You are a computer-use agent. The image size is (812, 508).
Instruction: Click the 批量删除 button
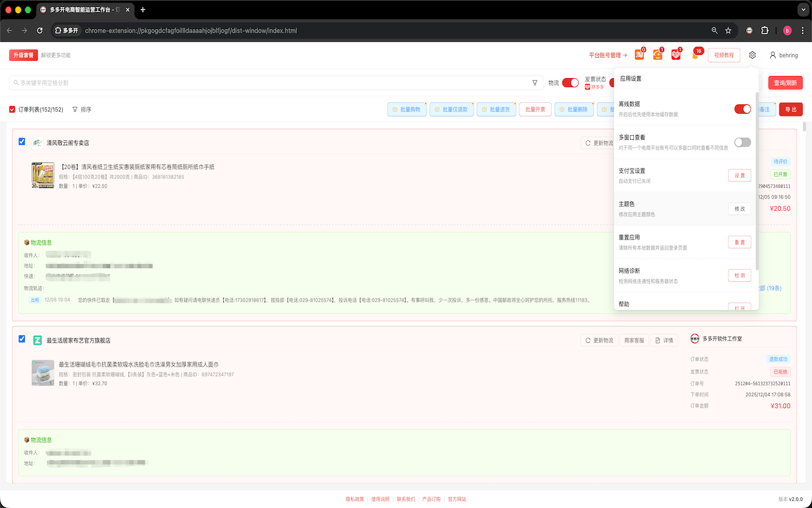coord(573,109)
